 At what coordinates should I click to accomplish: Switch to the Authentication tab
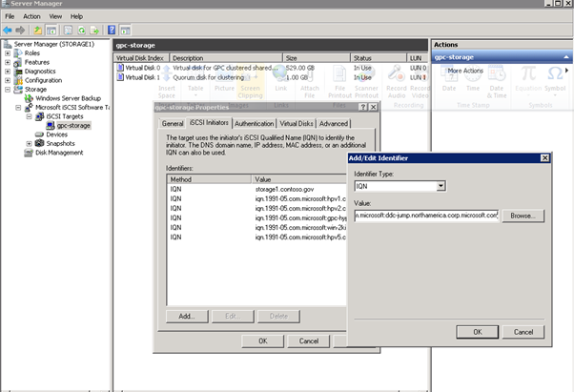point(254,124)
